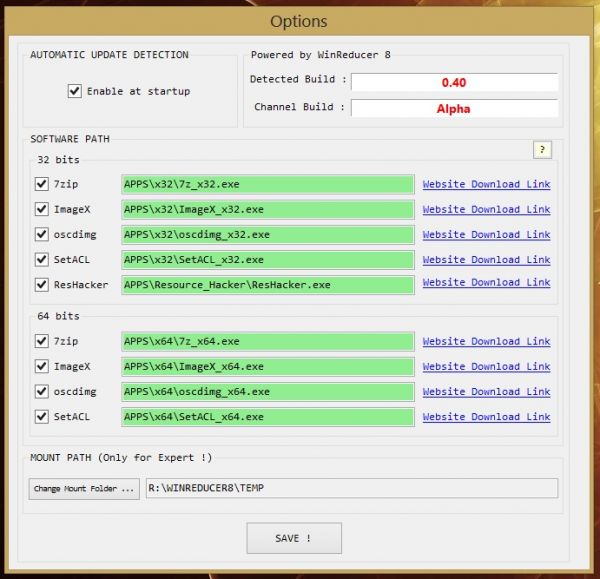Screen dimensions: 600x579
Task: Click the SOFTWARE PATH heading
Action: (x=70, y=139)
